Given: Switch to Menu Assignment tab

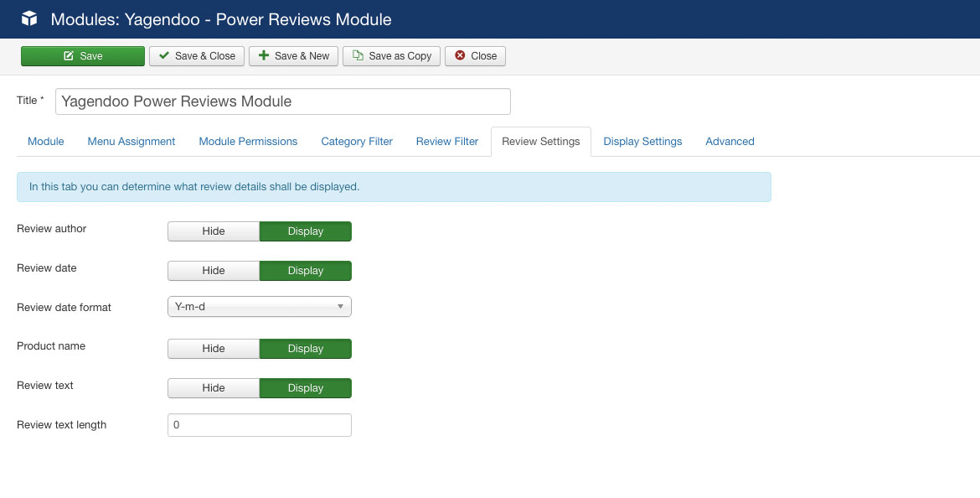Looking at the screenshot, I should point(132,142).
